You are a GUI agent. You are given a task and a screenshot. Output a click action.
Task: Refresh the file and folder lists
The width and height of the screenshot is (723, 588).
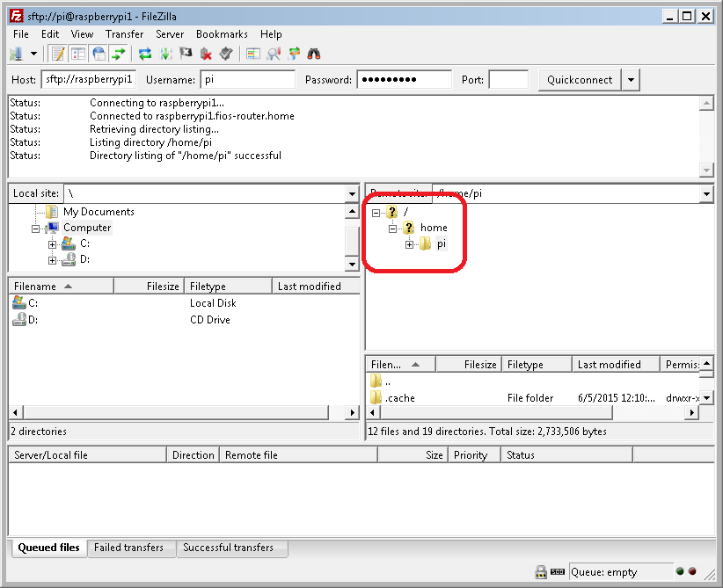145,54
